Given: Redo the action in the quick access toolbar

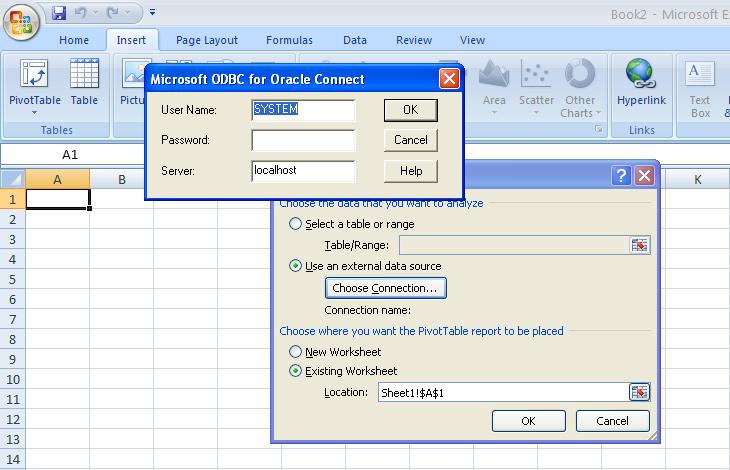Looking at the screenshot, I should pos(112,13).
